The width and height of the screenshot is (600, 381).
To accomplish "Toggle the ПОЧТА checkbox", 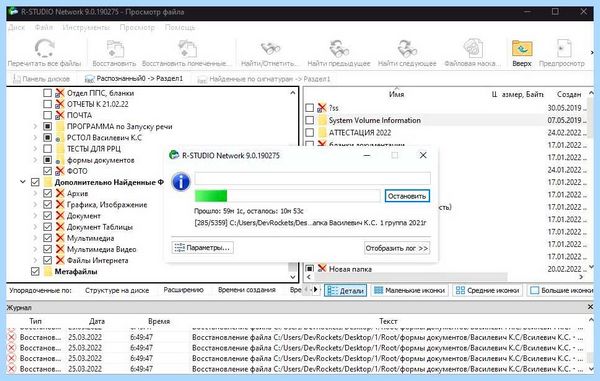I will pyautogui.click(x=47, y=115).
